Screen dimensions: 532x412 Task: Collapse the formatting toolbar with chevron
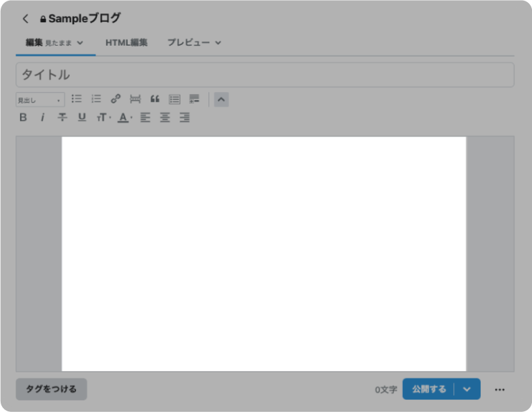pos(221,99)
